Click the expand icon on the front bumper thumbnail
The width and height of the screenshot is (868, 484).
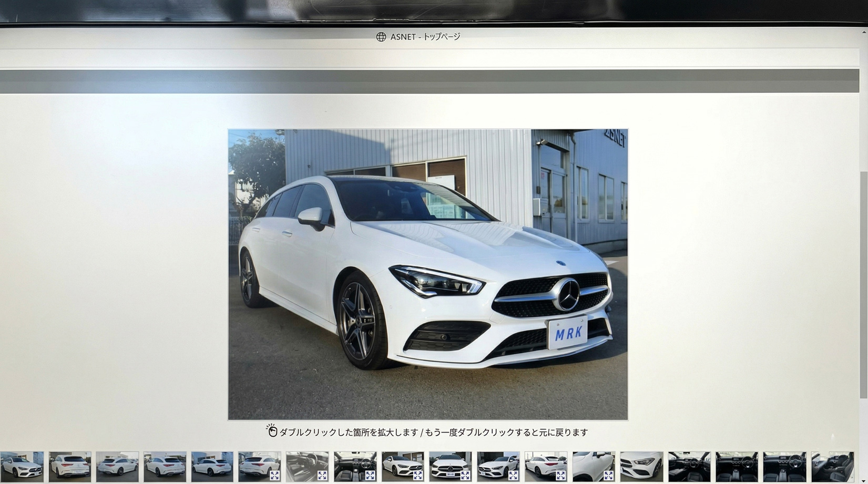513,475
